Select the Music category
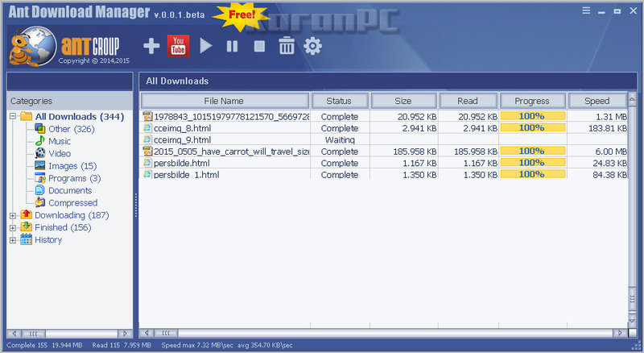 (59, 141)
